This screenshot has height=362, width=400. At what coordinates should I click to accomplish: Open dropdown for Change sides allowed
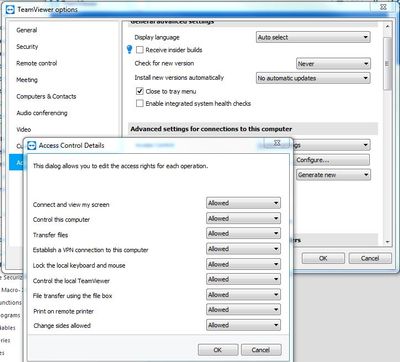click(243, 325)
